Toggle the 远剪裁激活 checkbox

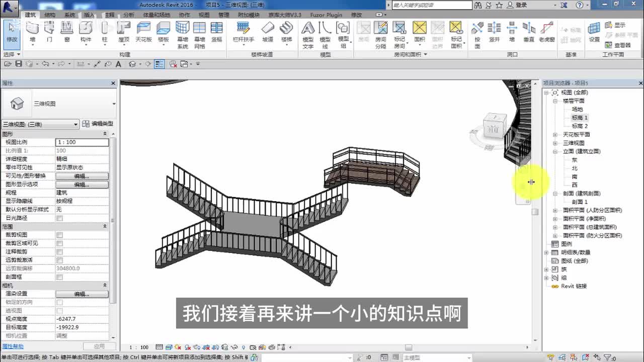(60, 260)
